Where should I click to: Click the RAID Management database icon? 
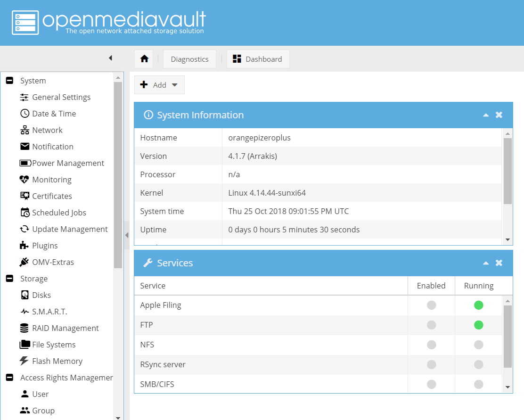point(24,328)
